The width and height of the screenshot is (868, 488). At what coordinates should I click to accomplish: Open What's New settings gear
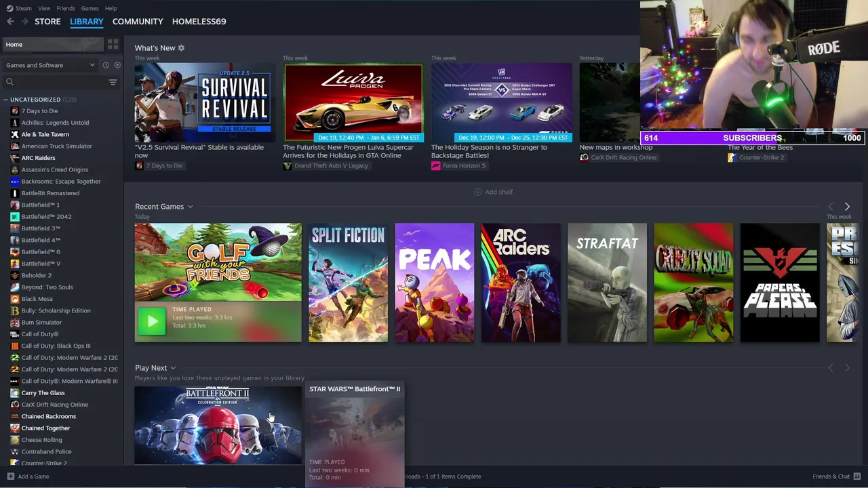point(181,48)
